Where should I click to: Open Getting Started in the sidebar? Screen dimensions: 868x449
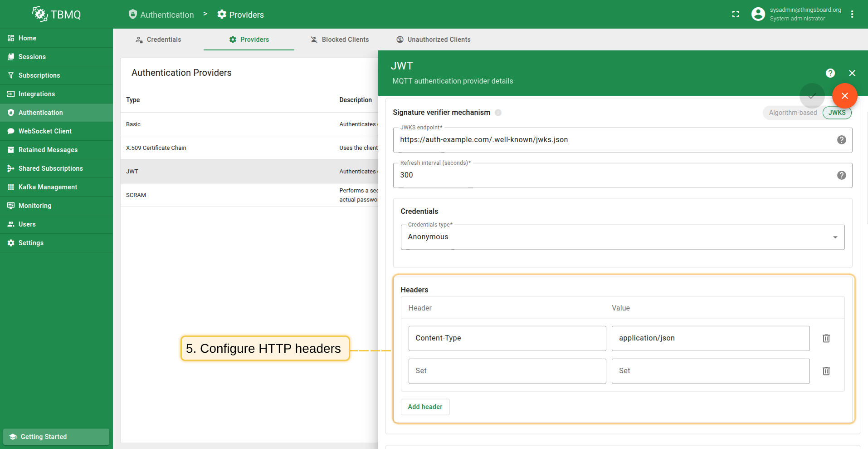tap(56, 437)
